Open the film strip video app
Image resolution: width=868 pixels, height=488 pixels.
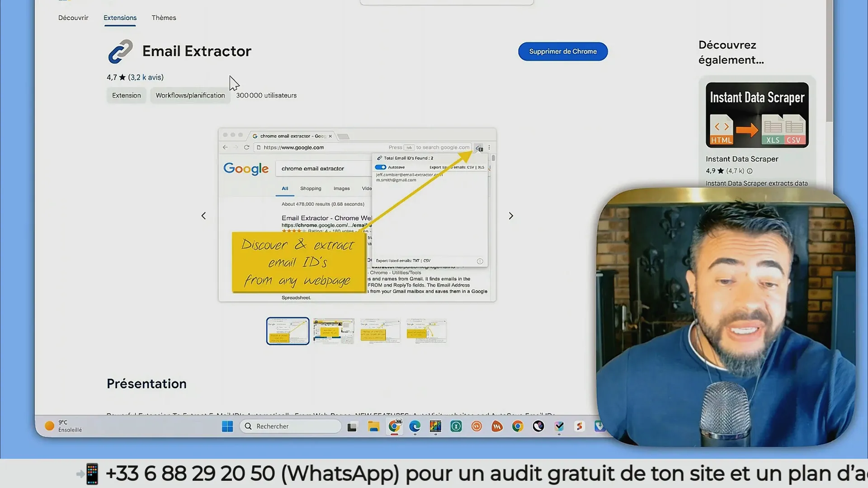pos(435,426)
